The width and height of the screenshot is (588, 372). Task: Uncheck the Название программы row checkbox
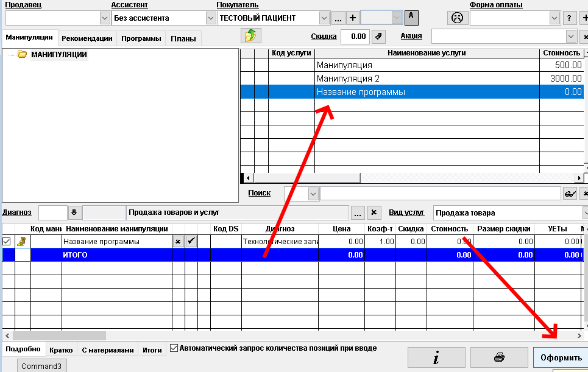7,242
